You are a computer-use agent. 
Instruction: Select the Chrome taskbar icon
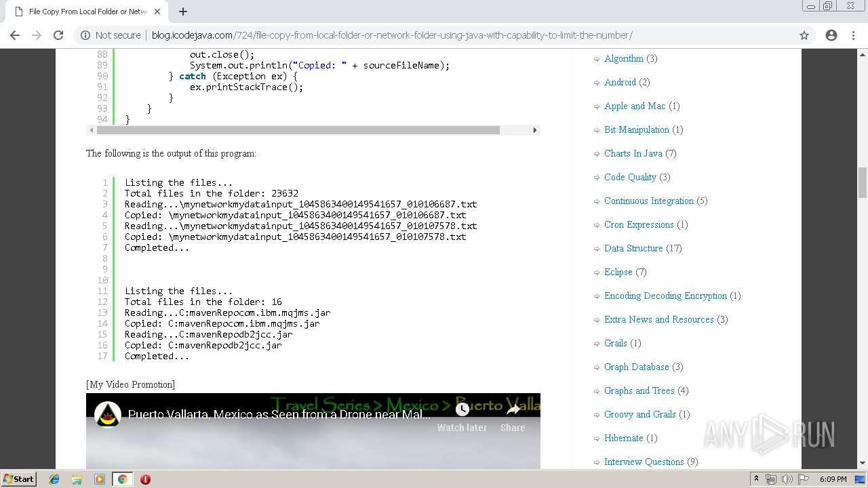[122, 479]
